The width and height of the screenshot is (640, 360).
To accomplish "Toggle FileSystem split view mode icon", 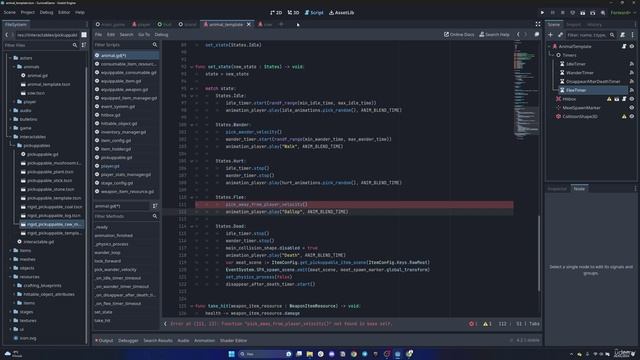I will tap(84, 35).
